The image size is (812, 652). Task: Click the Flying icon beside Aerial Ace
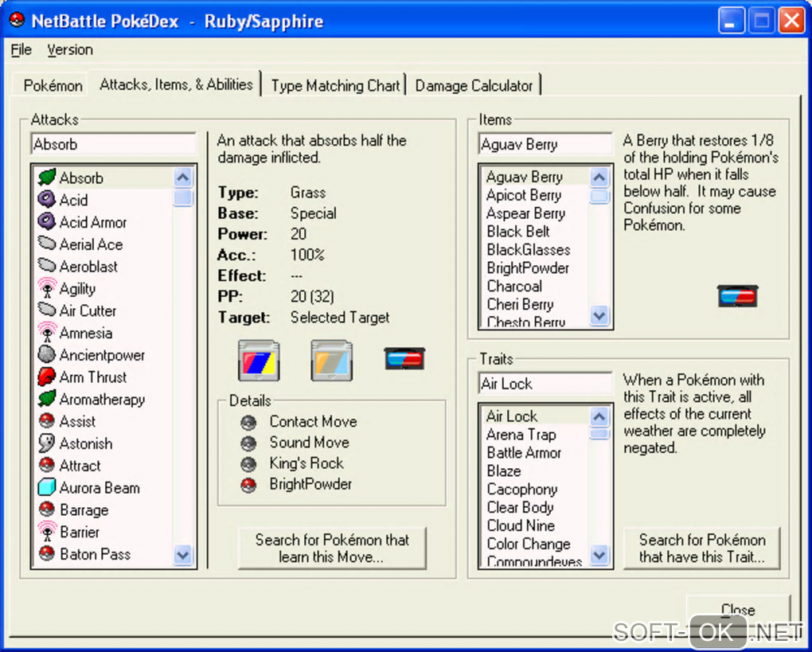point(47,244)
